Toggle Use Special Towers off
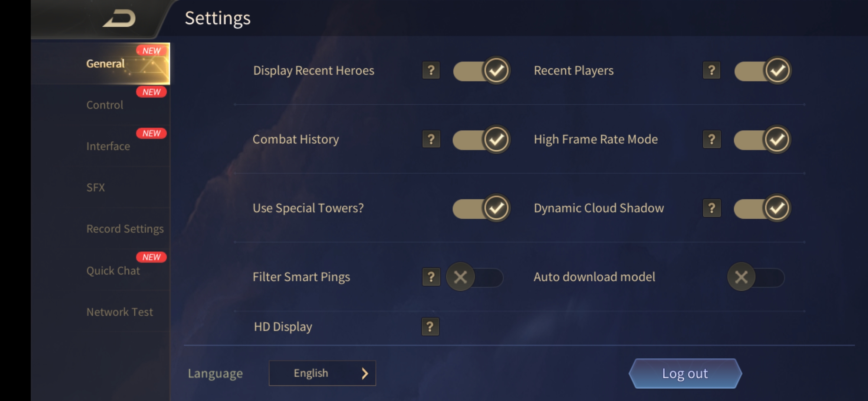 click(x=481, y=208)
